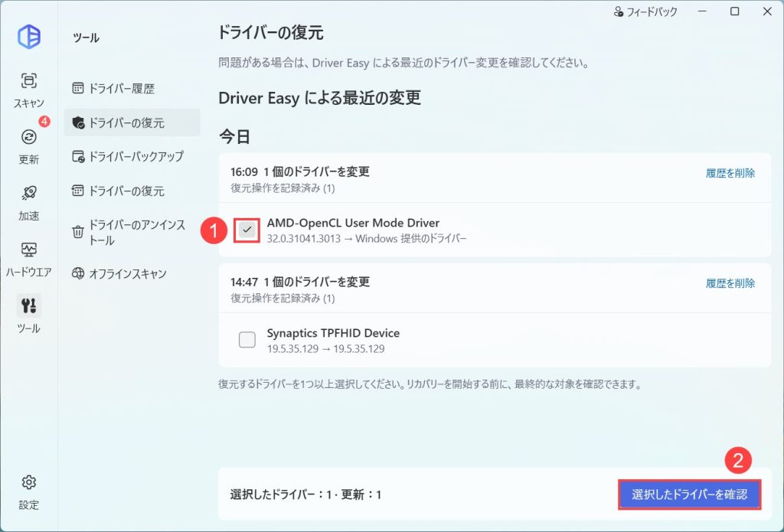Minimize the Driver Easy window
The width and height of the screenshot is (784, 532).
[x=703, y=11]
